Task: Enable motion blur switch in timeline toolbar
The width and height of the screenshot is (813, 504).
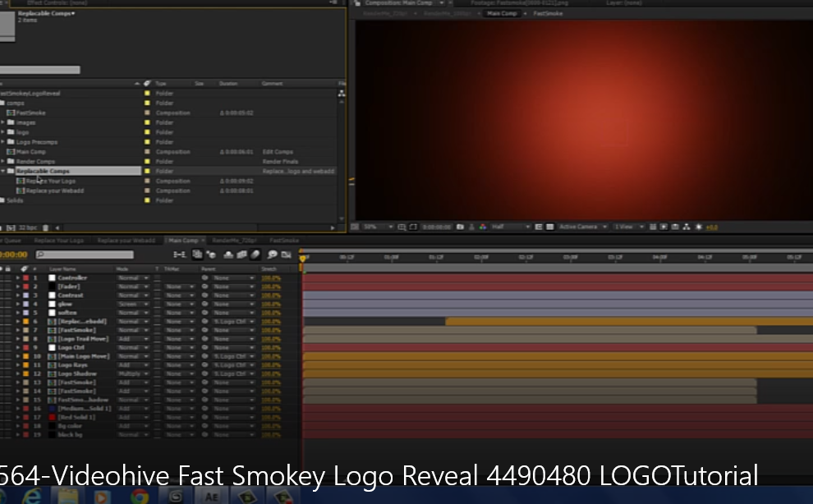Action: 255,254
